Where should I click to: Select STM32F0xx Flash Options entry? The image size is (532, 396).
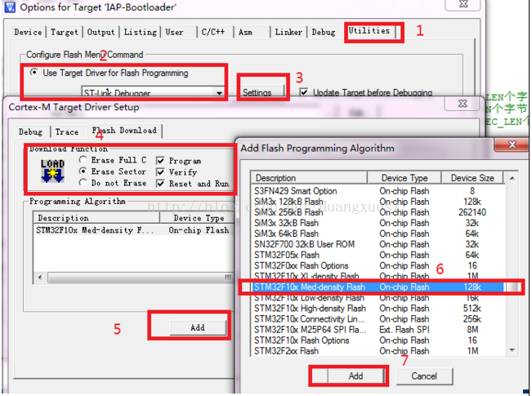point(378,266)
